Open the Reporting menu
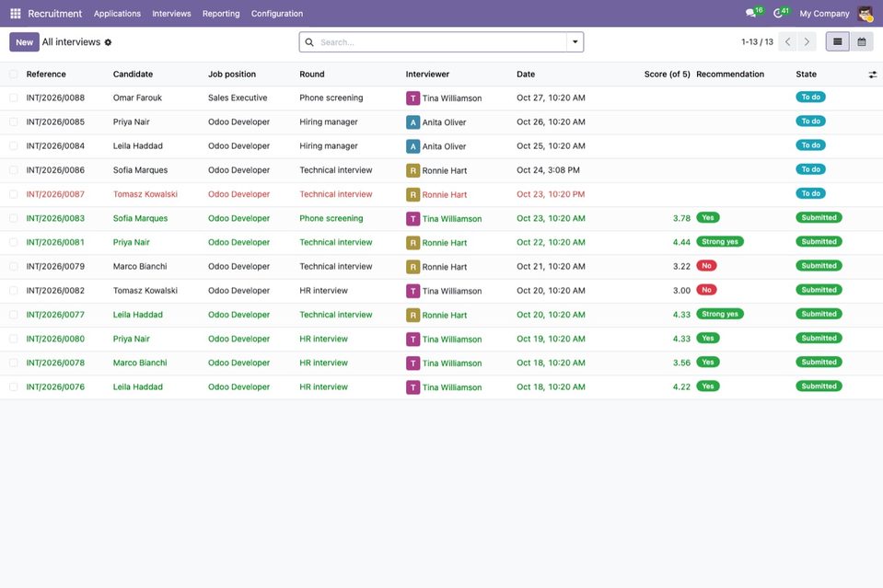This screenshot has width=883, height=588. click(221, 14)
